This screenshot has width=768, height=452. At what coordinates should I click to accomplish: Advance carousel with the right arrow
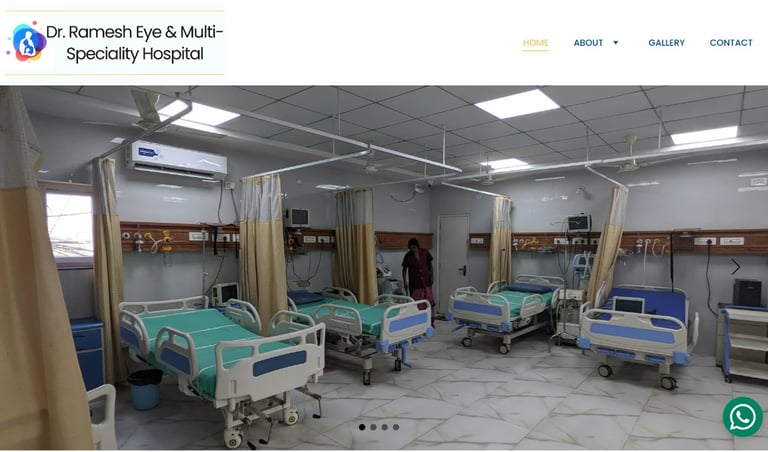point(735,267)
